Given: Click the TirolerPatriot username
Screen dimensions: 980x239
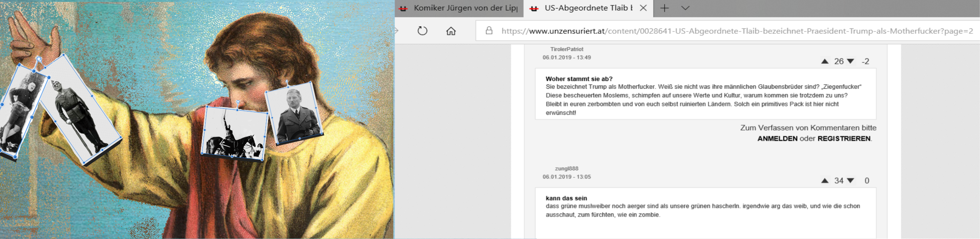Looking at the screenshot, I should (x=567, y=49).
